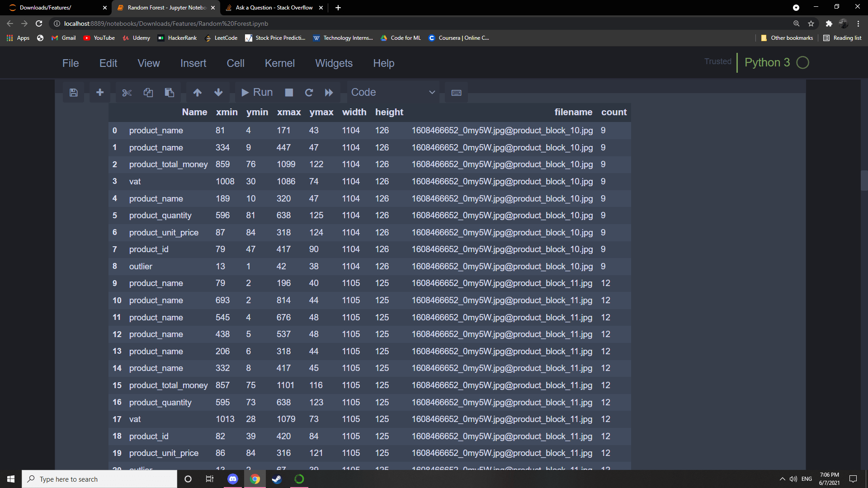Save notebook with the floppy disk icon
This screenshot has height=488, width=868.
pos(74,93)
